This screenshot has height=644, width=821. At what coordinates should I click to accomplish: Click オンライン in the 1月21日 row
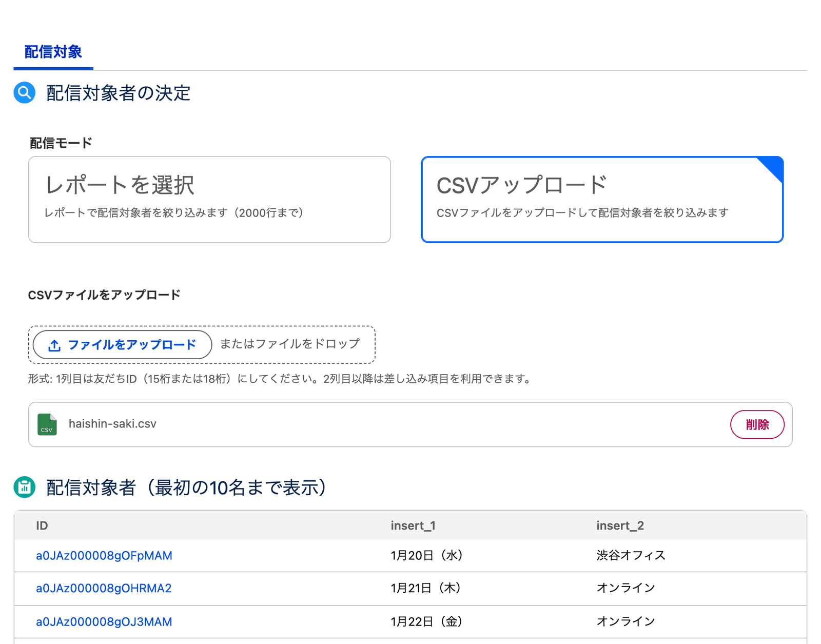(625, 588)
